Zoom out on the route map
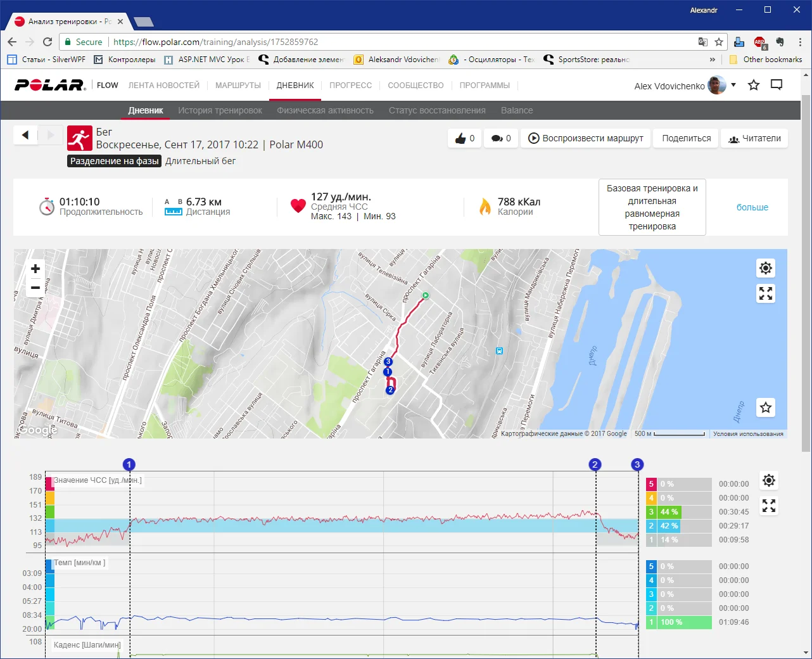 click(x=35, y=288)
